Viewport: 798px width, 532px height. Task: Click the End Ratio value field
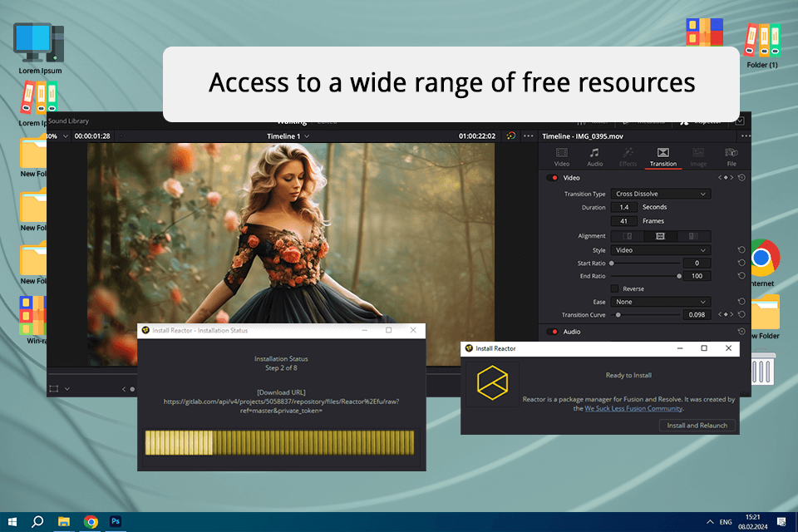point(697,276)
